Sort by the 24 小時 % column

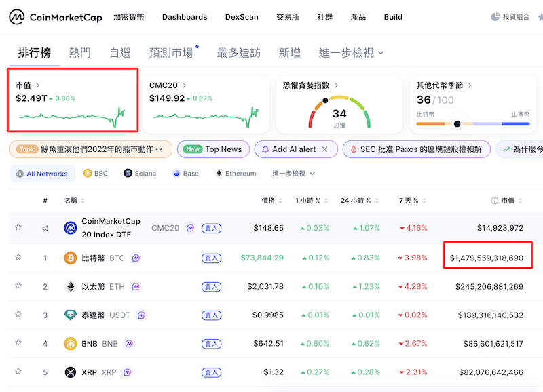pyautogui.click(x=360, y=201)
